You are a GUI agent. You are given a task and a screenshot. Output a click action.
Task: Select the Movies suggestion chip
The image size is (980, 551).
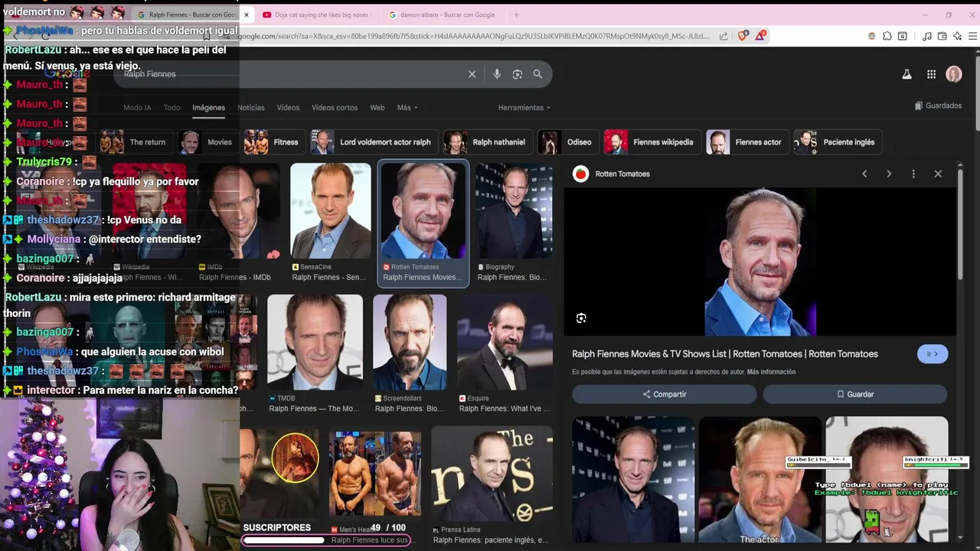207,142
